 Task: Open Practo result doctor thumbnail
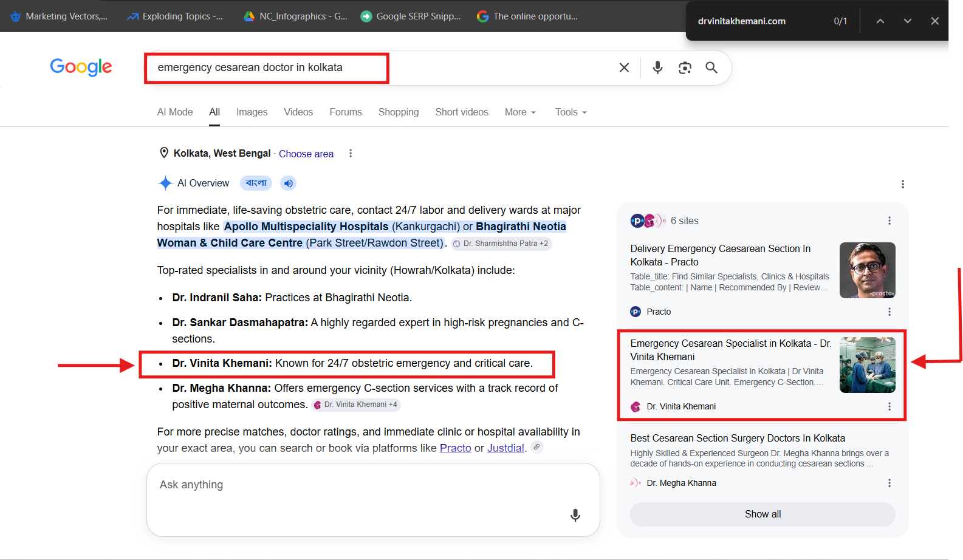(868, 270)
